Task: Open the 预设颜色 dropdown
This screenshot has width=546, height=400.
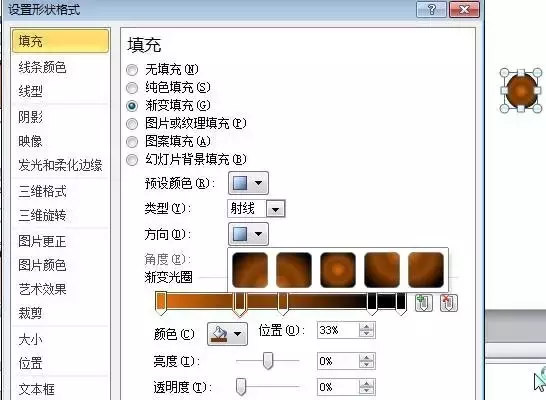Action: click(248, 183)
